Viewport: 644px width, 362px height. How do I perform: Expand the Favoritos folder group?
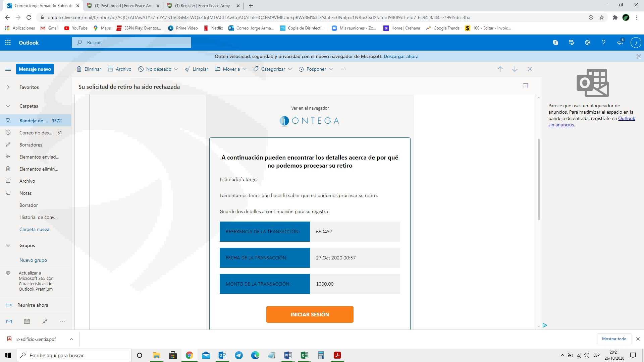point(8,87)
